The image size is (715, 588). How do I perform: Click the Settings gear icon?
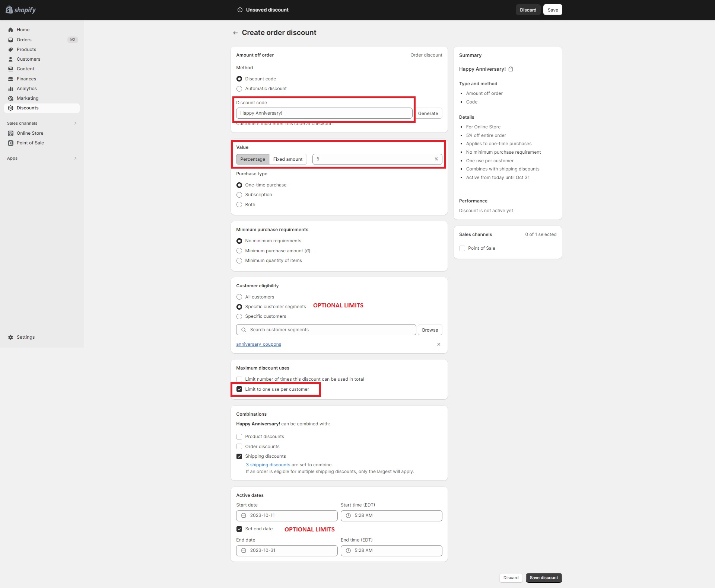pyautogui.click(x=10, y=337)
